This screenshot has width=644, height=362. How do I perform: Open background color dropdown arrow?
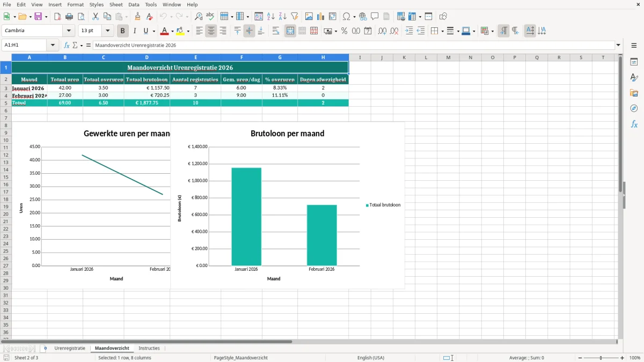(x=188, y=32)
